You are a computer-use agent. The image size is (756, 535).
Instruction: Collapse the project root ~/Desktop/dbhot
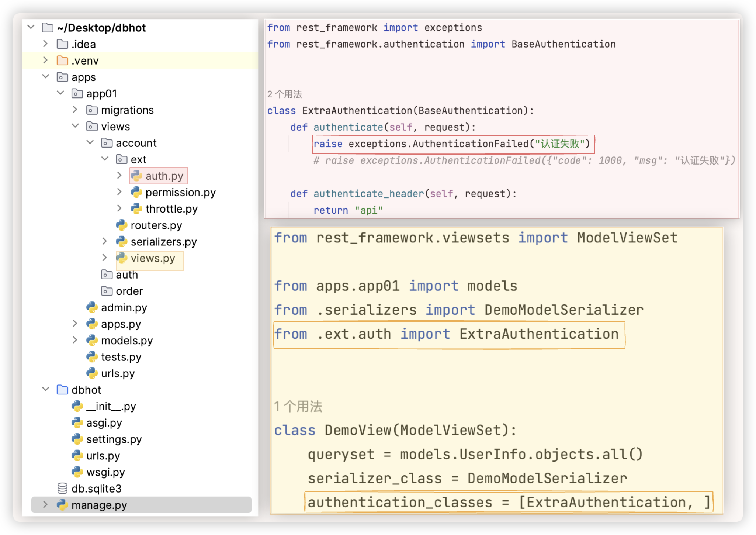click(x=31, y=27)
